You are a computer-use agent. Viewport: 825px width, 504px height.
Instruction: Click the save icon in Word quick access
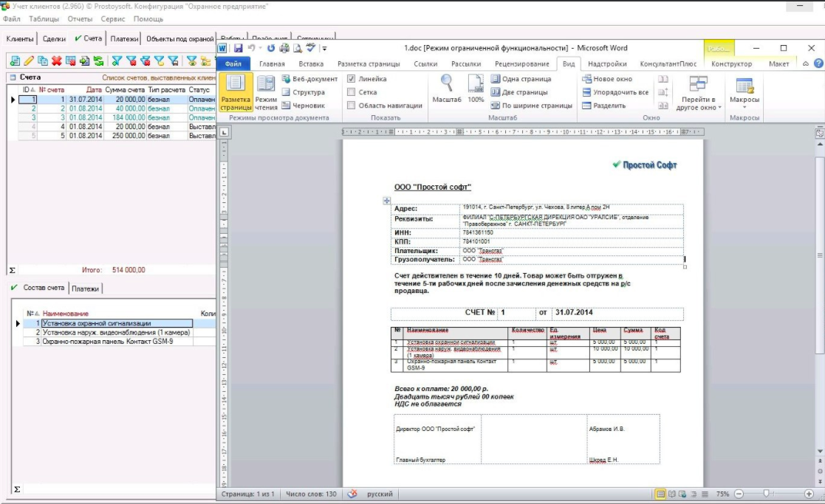pyautogui.click(x=239, y=48)
